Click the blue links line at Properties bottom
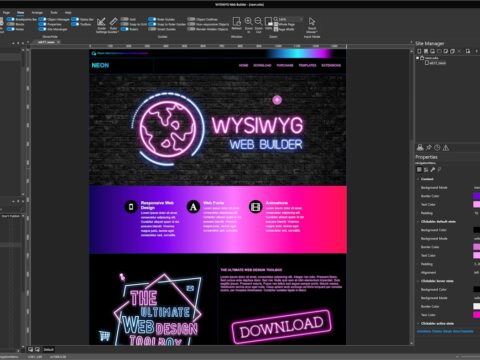Viewport: 480px width, 360px height. pos(445,331)
